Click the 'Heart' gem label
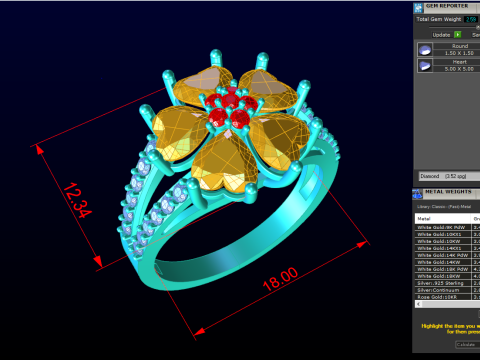The height and width of the screenshot is (360, 480). pos(460,62)
